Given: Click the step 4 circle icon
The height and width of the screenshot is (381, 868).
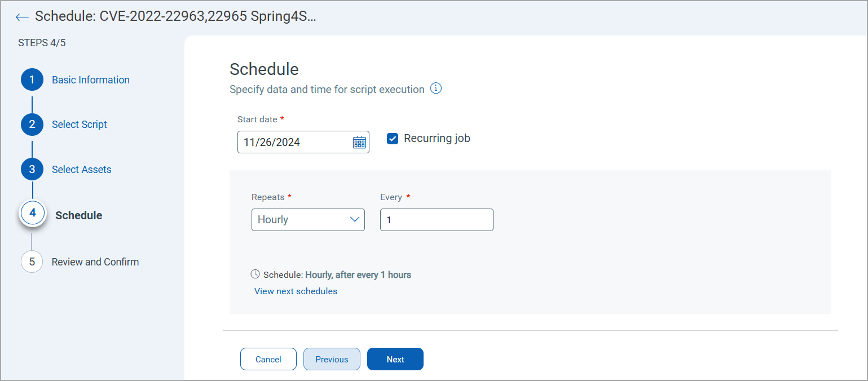Looking at the screenshot, I should pyautogui.click(x=32, y=213).
